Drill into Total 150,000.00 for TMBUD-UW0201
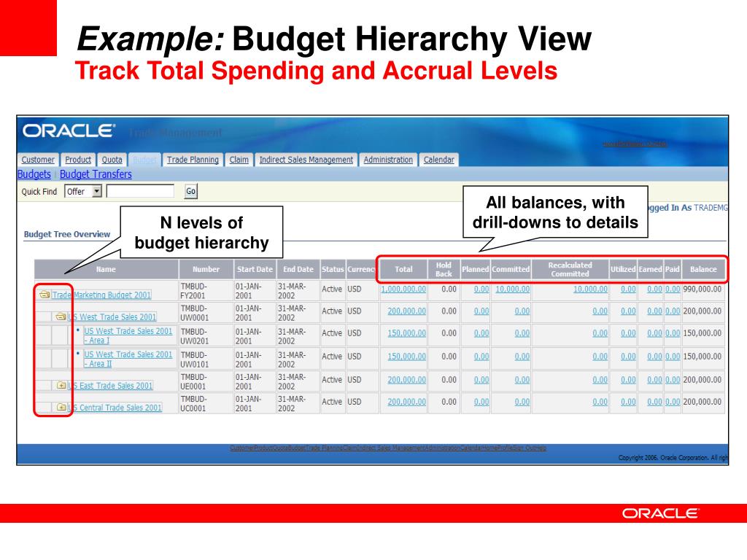Viewport: 747px width, 560px height. 407,332
